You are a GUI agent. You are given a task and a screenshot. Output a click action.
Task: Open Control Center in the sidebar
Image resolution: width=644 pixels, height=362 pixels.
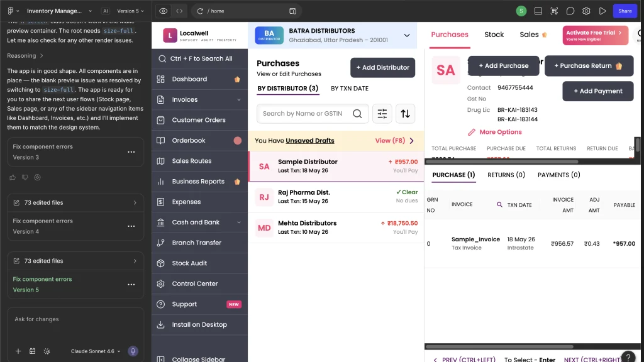click(199, 284)
